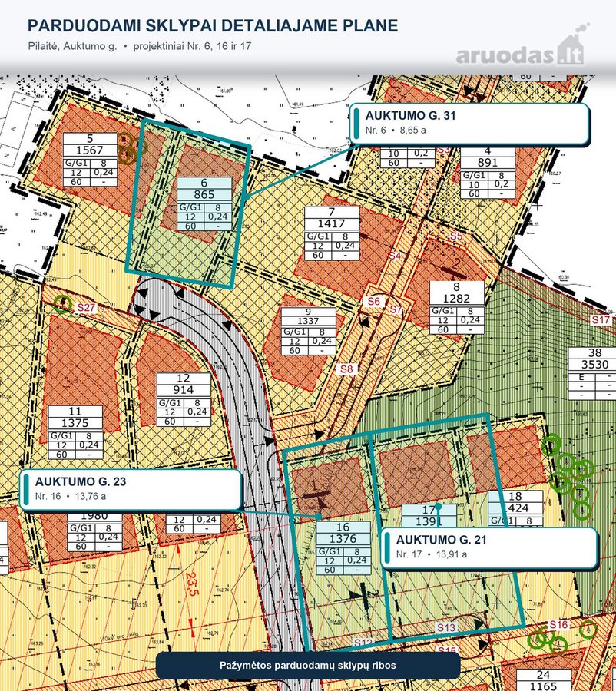Click the S6 servitude label
This screenshot has width=616, height=691.
(x=373, y=302)
